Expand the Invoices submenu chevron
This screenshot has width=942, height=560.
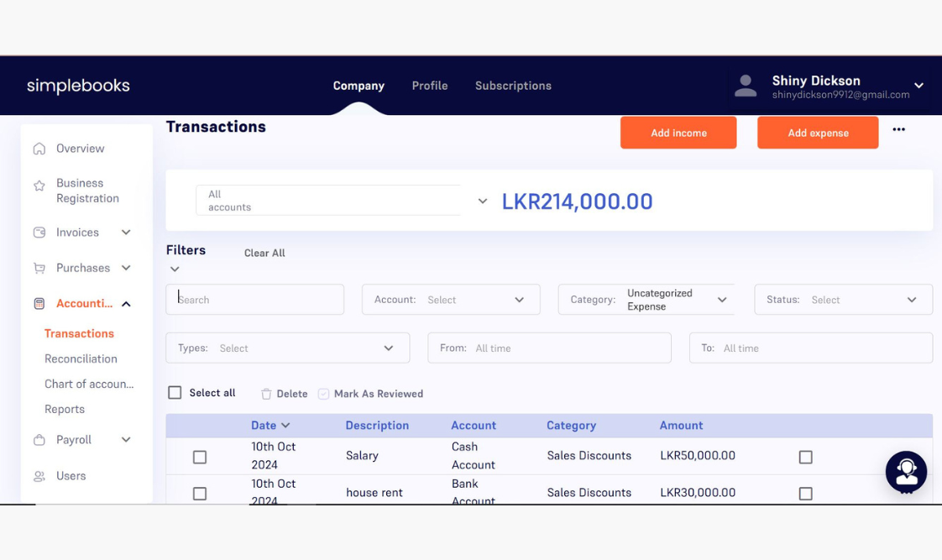126,232
